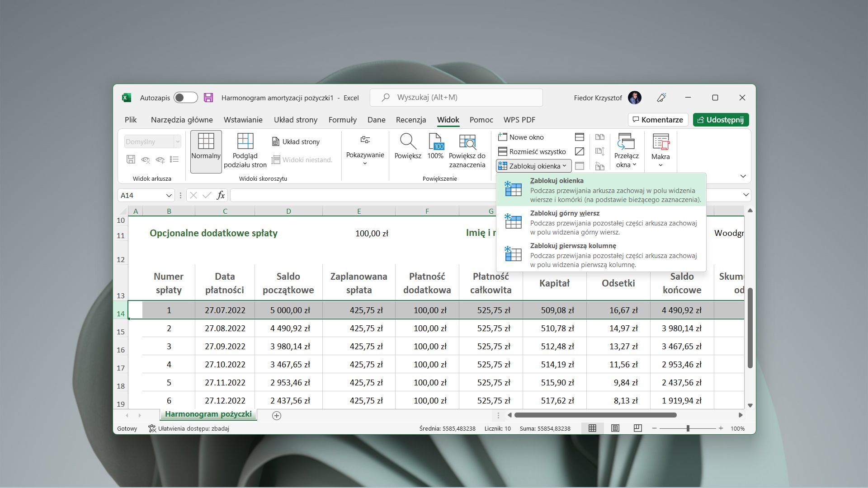Switch to the Dane ribbon tab
Screen dimensions: 868x488
coord(376,120)
